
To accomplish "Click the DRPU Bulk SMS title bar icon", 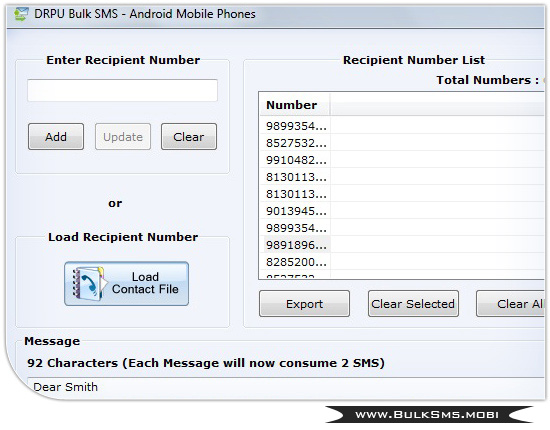I will click(21, 14).
